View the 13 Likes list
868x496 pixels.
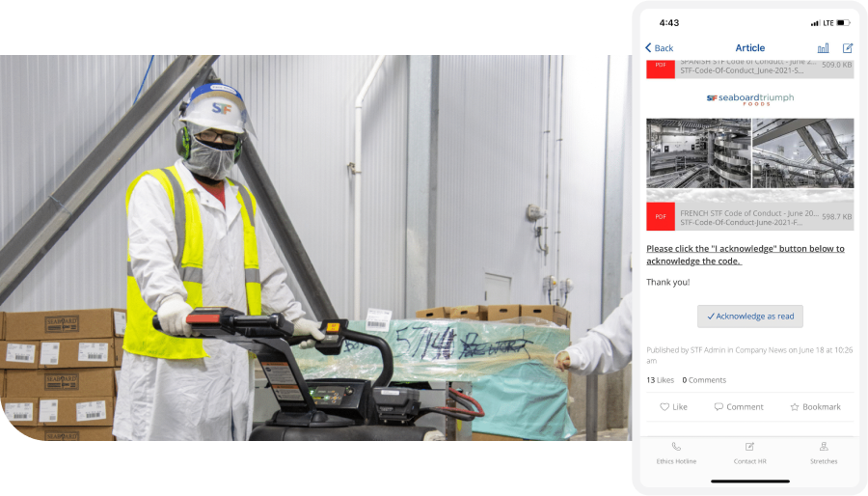coord(660,380)
